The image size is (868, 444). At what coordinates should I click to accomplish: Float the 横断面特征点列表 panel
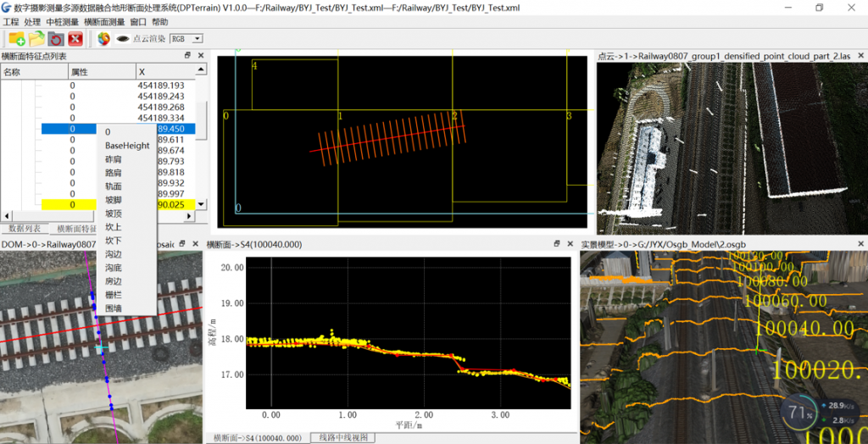[187, 56]
